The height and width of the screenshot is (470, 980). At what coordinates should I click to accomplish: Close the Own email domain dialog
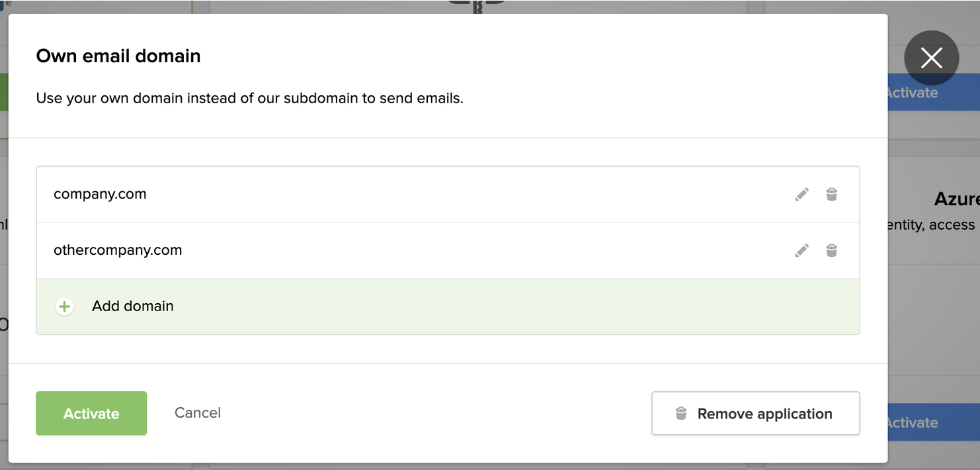pos(931,58)
